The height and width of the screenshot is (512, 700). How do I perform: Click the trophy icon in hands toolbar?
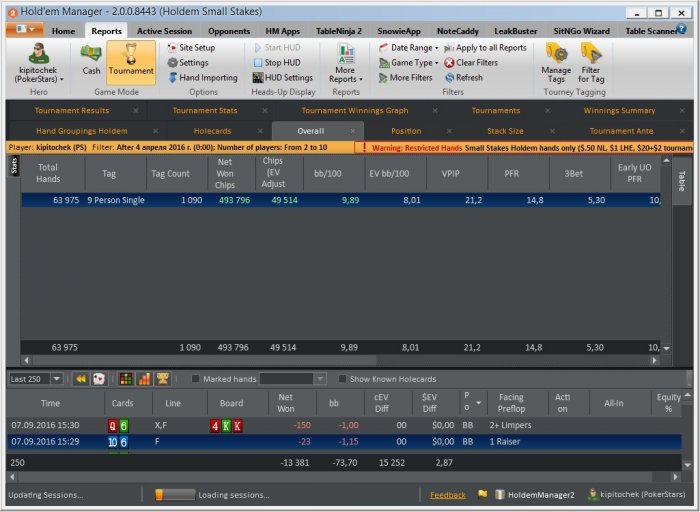[163, 379]
